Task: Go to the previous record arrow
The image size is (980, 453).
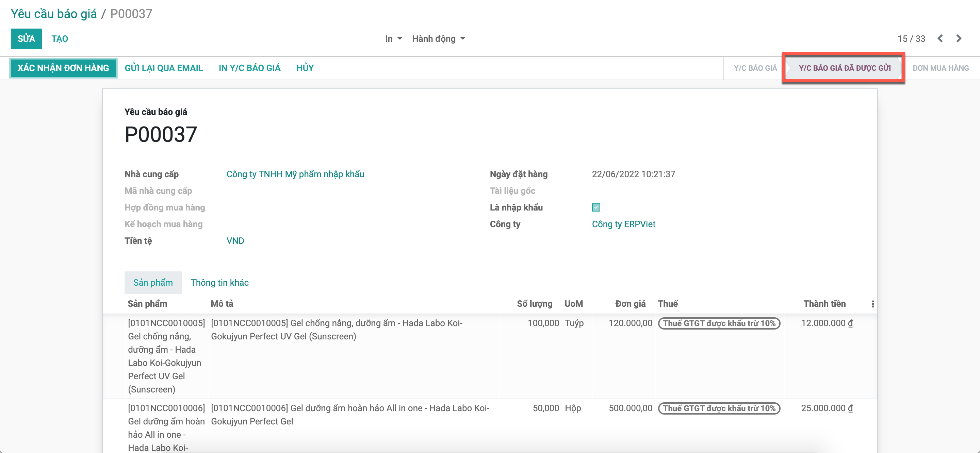Action: coord(940,38)
